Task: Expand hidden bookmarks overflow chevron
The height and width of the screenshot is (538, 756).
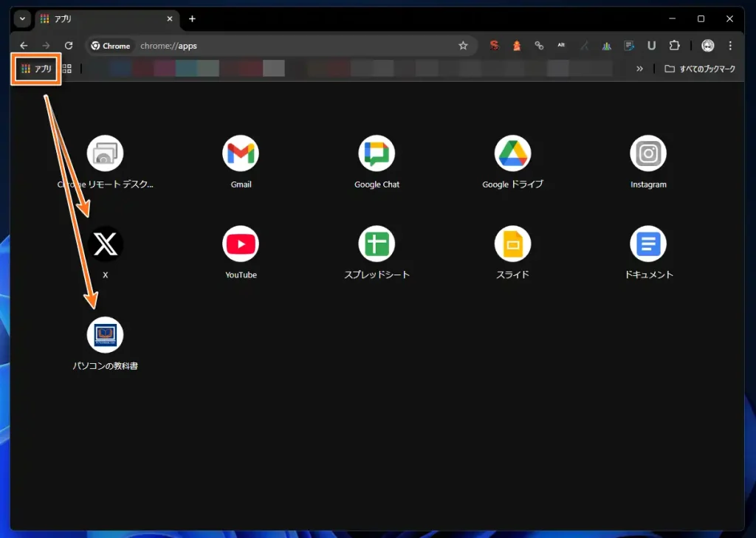Action: pos(639,69)
